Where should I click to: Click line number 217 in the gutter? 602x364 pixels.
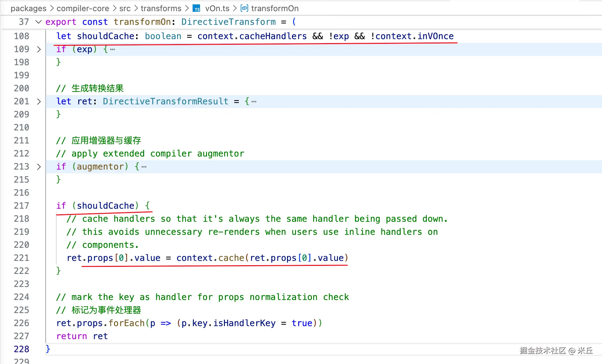tap(21, 206)
